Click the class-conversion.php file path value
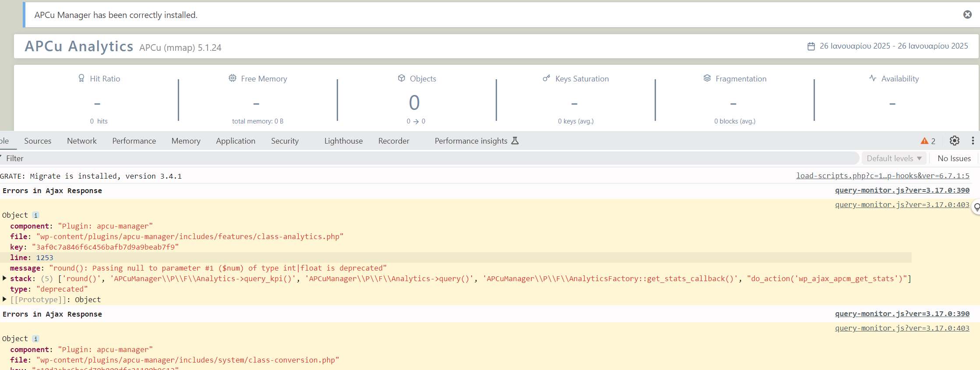 point(187,360)
